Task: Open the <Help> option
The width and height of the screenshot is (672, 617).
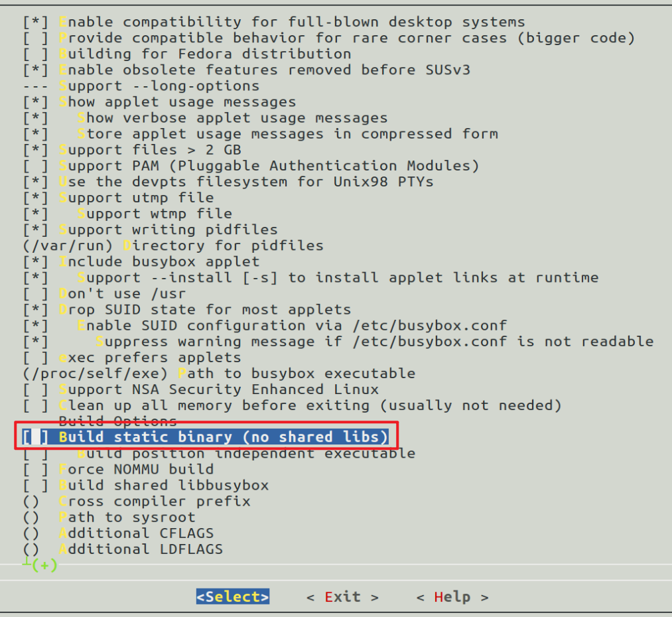Action: (x=452, y=596)
